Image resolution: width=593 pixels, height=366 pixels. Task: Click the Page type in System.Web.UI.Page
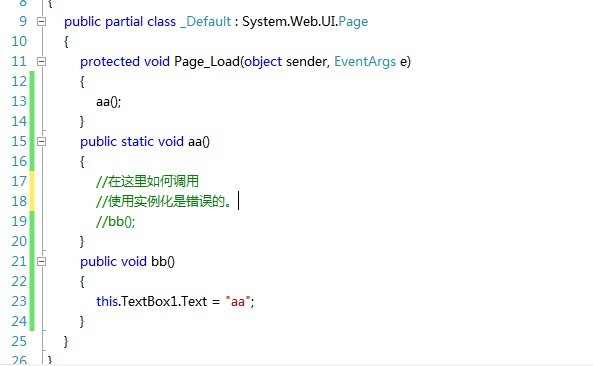(x=353, y=22)
